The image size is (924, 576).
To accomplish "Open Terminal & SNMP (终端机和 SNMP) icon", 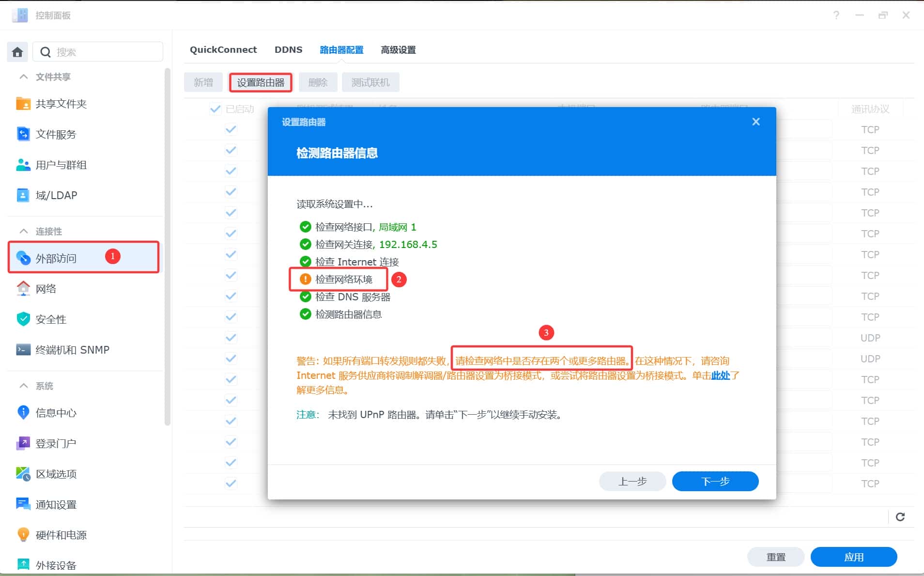I will (23, 350).
